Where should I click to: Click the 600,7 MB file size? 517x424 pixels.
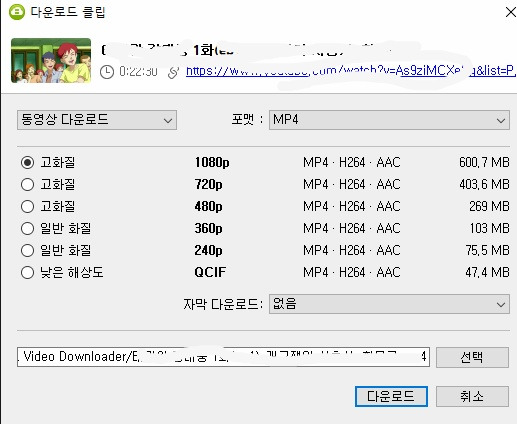click(484, 162)
